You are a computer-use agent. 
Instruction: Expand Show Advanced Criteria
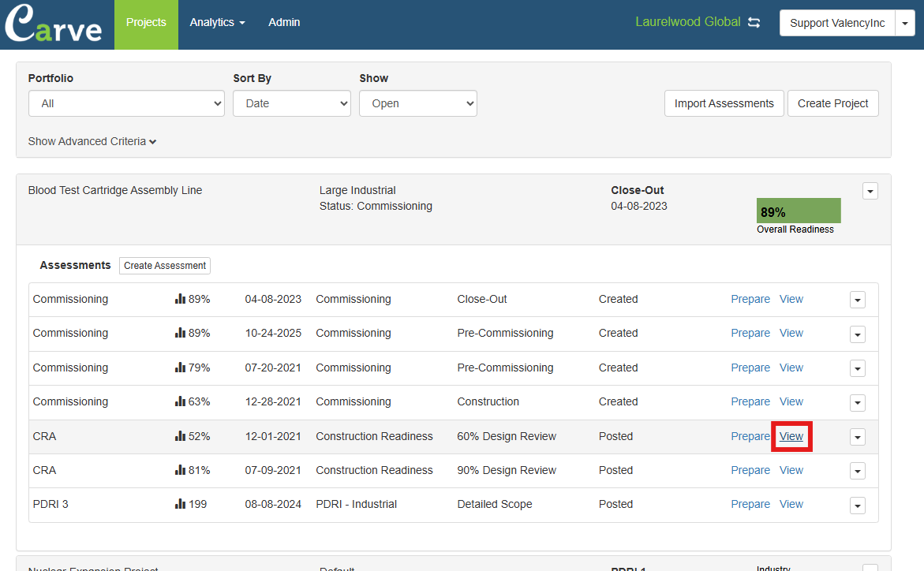(92, 141)
